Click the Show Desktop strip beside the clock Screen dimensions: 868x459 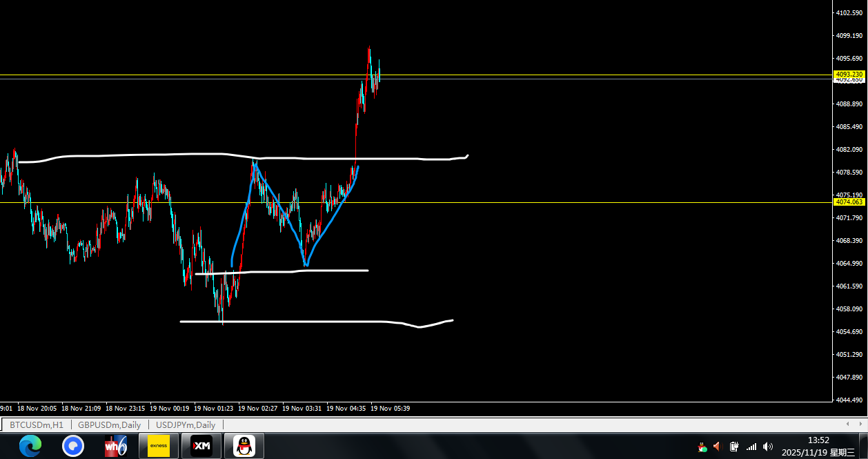[x=865, y=446]
